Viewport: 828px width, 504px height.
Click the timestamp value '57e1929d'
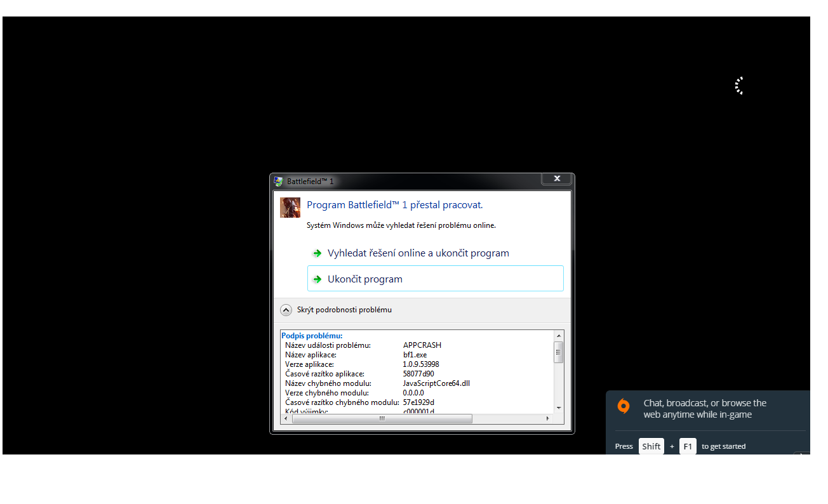tap(418, 402)
